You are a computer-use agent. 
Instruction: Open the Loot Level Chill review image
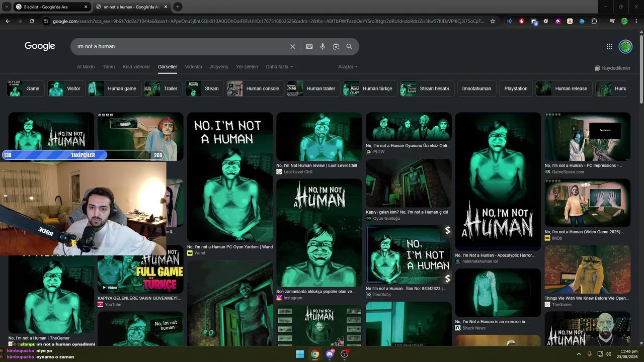[x=319, y=137]
